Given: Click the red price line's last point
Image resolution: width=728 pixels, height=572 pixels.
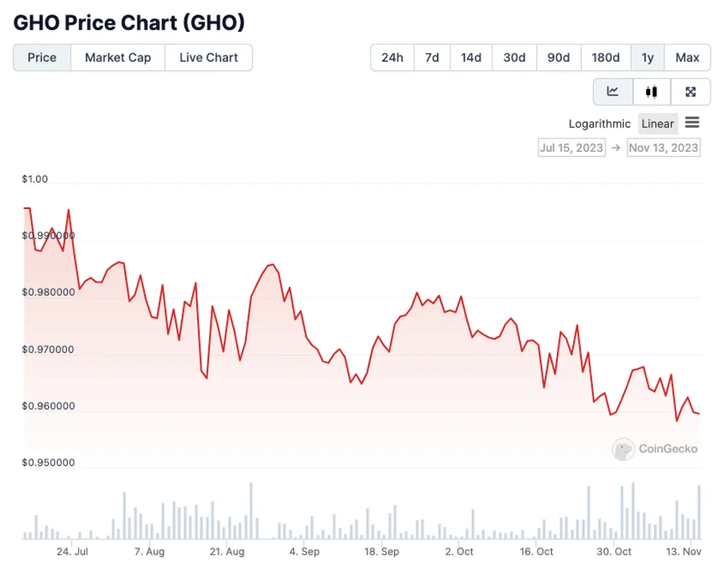Looking at the screenshot, I should [x=699, y=413].
